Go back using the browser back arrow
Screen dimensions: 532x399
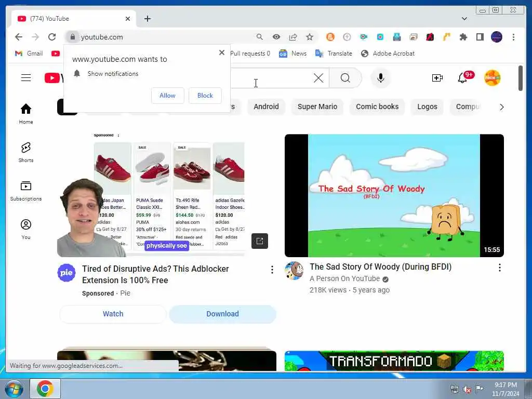[19, 37]
